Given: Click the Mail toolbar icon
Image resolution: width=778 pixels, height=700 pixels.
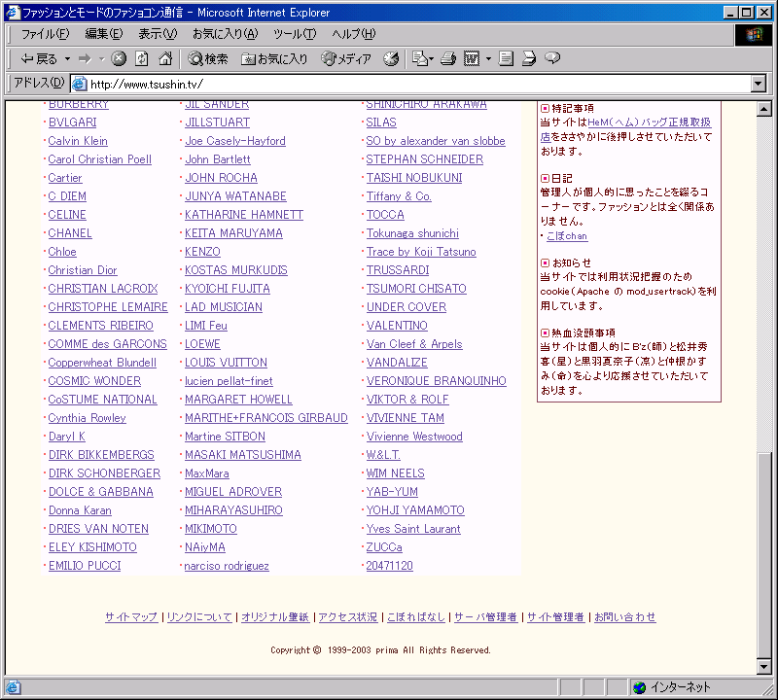Looking at the screenshot, I should click(x=420, y=59).
